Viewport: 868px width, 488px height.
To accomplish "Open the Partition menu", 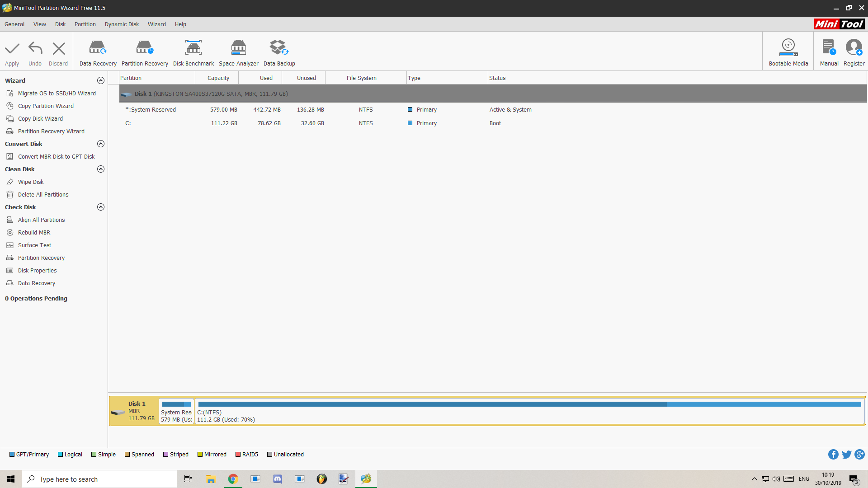I will click(85, 24).
